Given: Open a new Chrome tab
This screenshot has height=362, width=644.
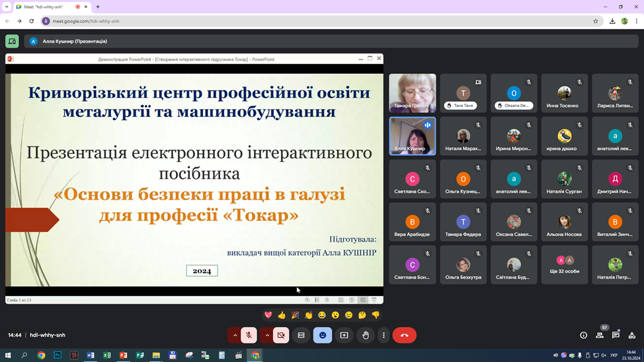Looking at the screenshot, I should [98, 7].
